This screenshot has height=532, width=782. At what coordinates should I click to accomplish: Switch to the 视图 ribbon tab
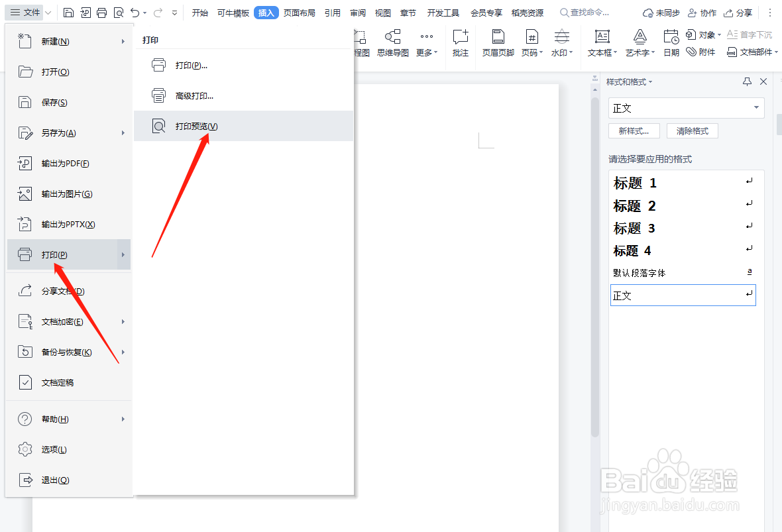[x=382, y=13]
